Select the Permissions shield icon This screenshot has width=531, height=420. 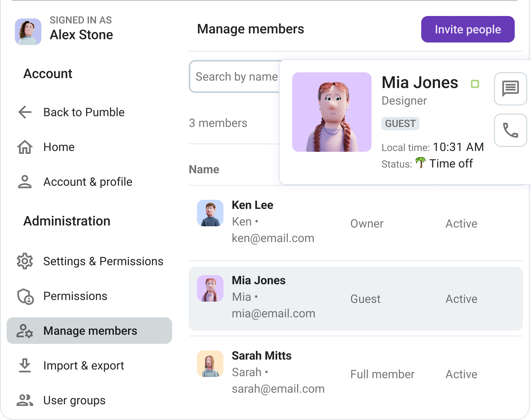pyautogui.click(x=25, y=296)
